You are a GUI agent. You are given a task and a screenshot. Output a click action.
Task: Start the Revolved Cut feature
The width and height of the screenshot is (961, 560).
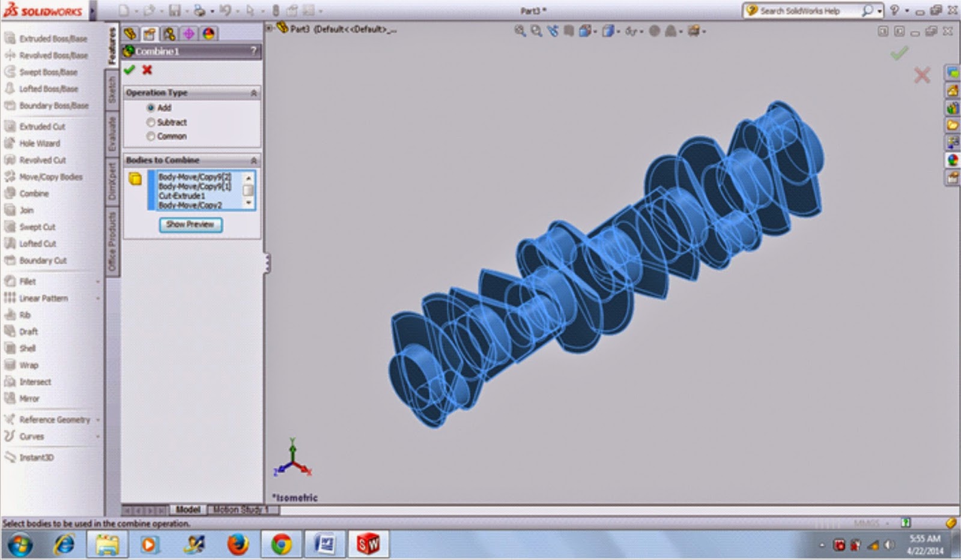[35, 160]
